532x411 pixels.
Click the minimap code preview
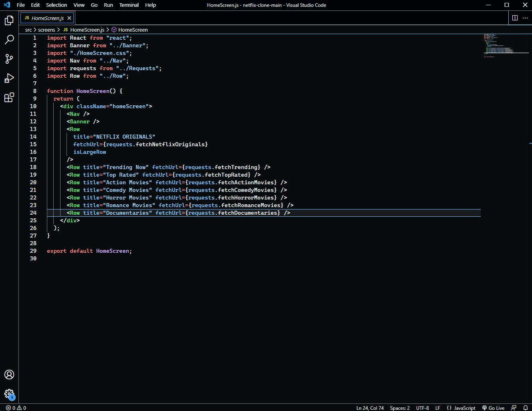pyautogui.click(x=506, y=45)
